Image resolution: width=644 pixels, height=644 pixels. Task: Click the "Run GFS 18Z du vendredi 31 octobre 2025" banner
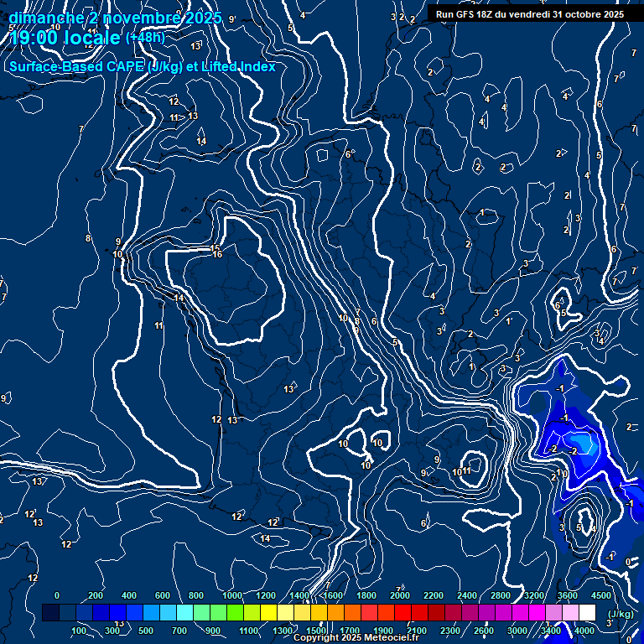pos(530,14)
